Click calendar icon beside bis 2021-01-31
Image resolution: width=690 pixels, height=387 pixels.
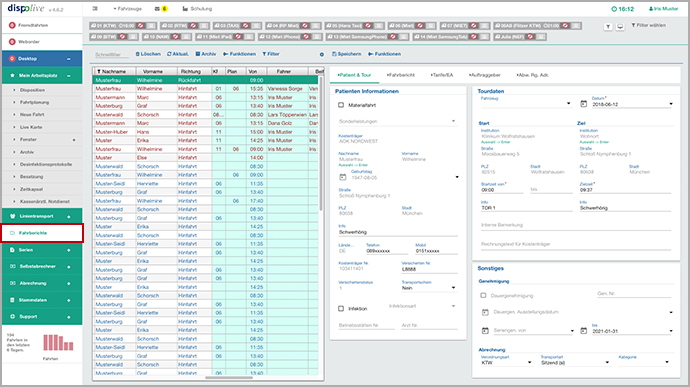[584, 331]
